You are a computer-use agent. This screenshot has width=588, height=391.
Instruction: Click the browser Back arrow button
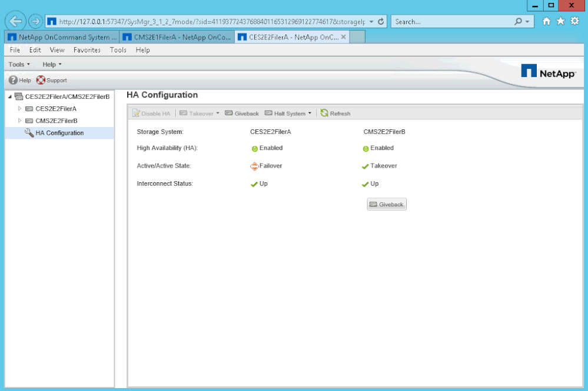tap(15, 21)
